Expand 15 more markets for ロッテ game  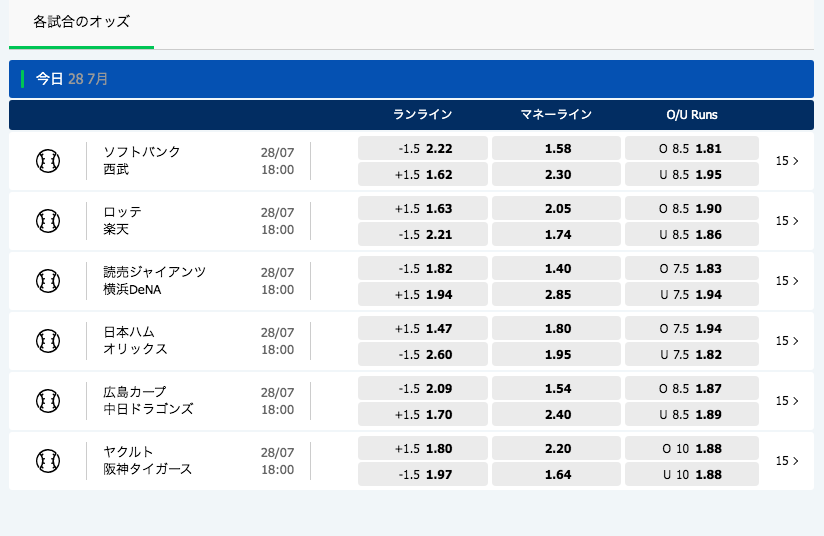coord(787,220)
